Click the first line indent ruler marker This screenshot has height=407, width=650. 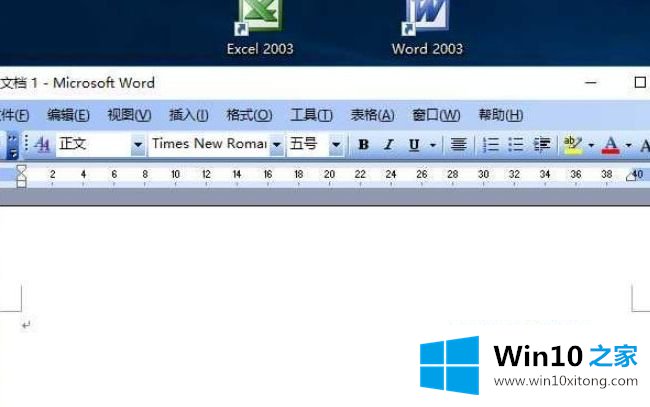21,168
